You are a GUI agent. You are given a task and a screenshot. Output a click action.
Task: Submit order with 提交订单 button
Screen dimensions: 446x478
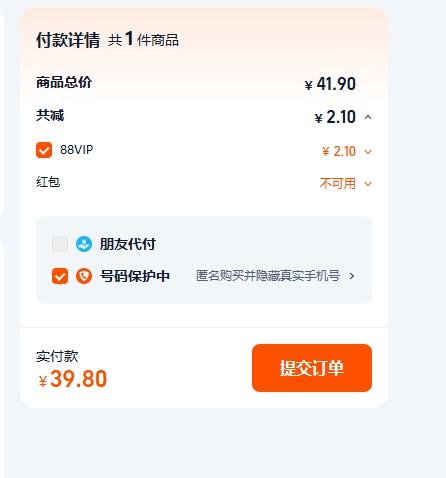pyautogui.click(x=312, y=368)
